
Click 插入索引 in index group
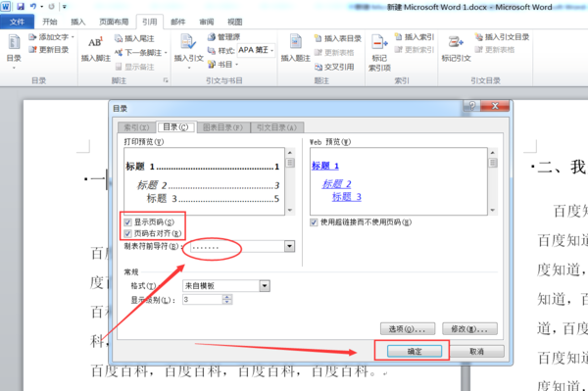pos(415,36)
